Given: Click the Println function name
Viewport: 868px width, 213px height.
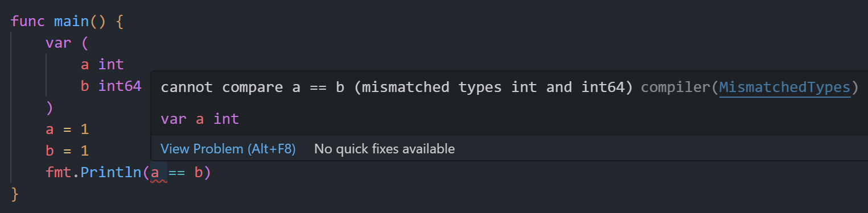Looking at the screenshot, I should [x=111, y=172].
